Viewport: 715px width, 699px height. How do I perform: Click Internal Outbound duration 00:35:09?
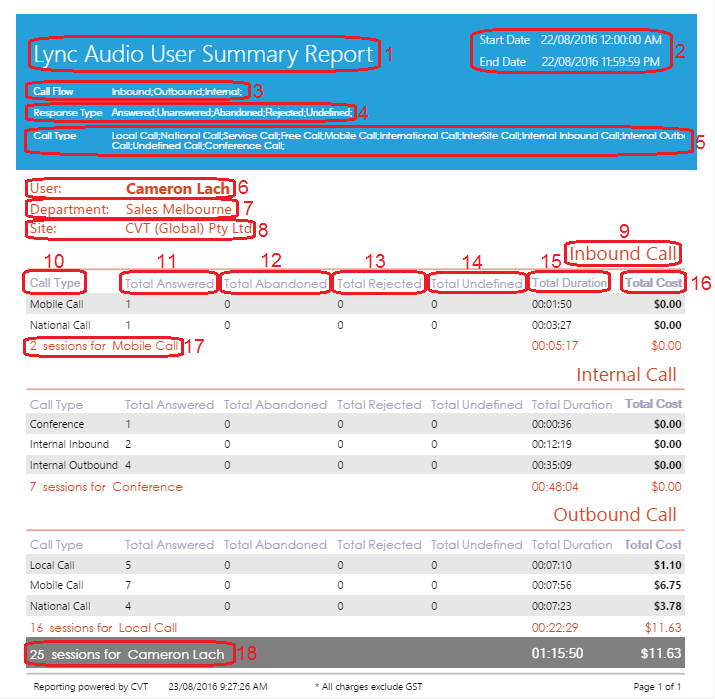coord(552,465)
